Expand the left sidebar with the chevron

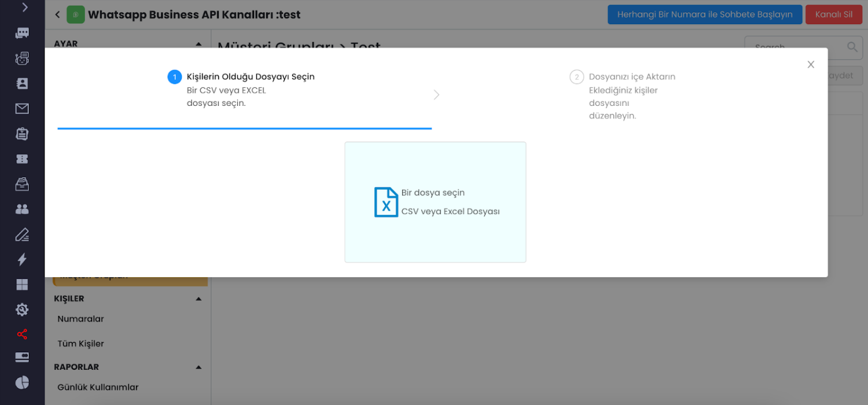point(24,8)
